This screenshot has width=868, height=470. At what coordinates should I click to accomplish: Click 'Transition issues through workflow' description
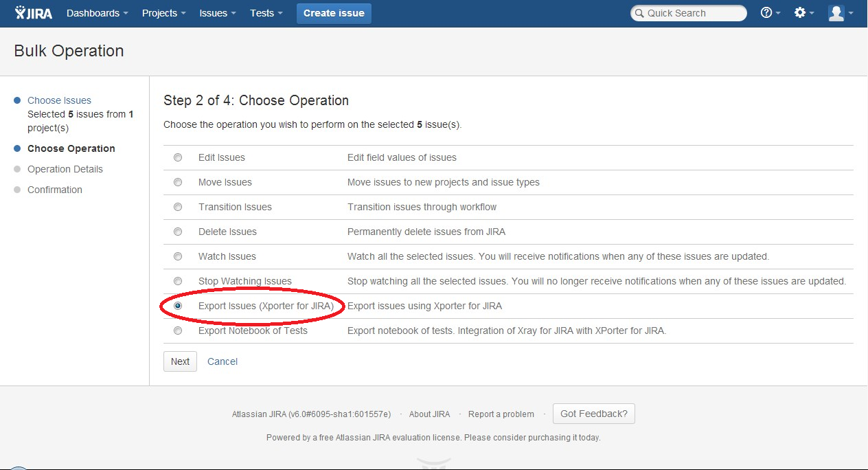(x=422, y=207)
